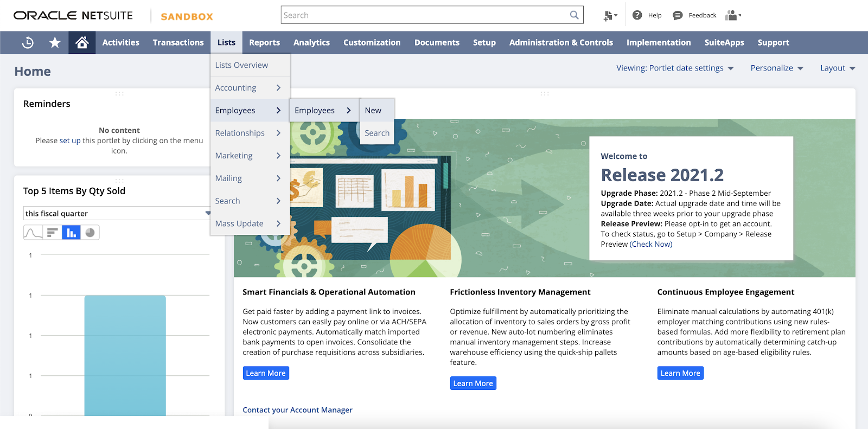
Task: Choose New employee option
Action: pyautogui.click(x=377, y=110)
